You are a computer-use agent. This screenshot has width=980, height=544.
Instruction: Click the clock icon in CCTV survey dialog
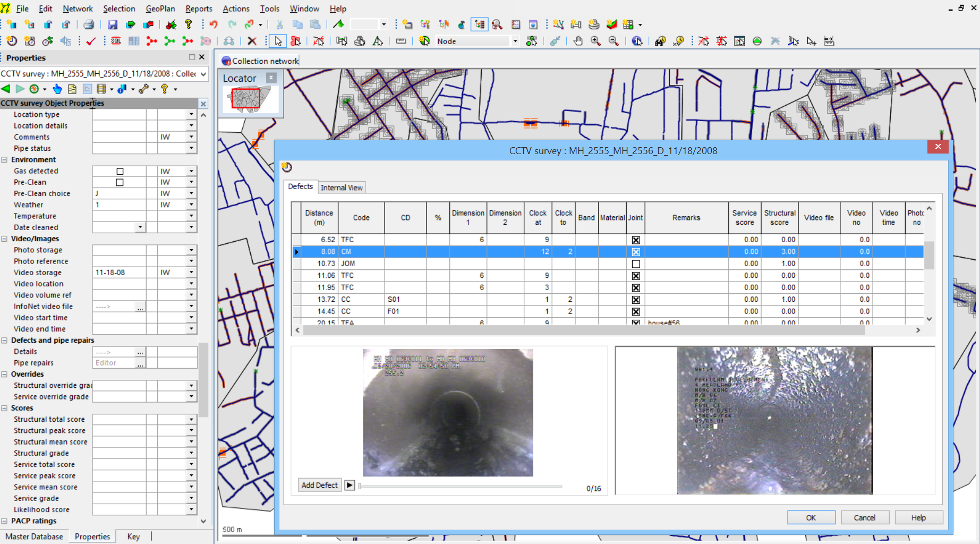pos(287,167)
